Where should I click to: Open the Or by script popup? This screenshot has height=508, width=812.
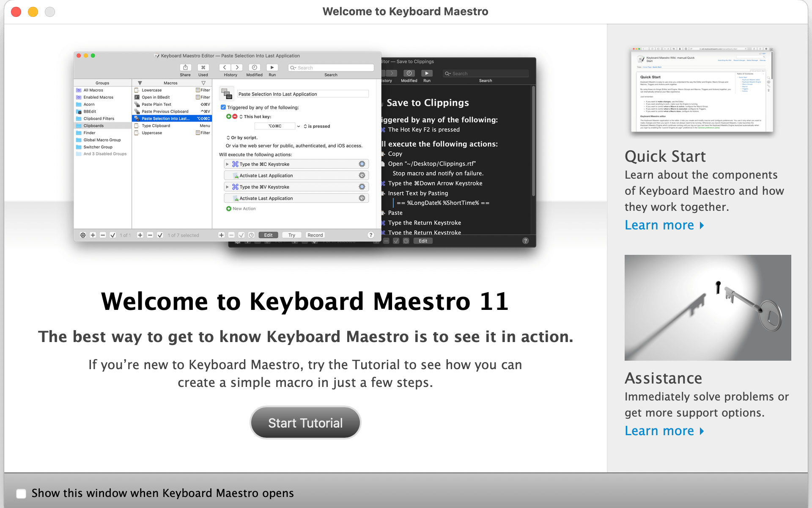click(242, 138)
